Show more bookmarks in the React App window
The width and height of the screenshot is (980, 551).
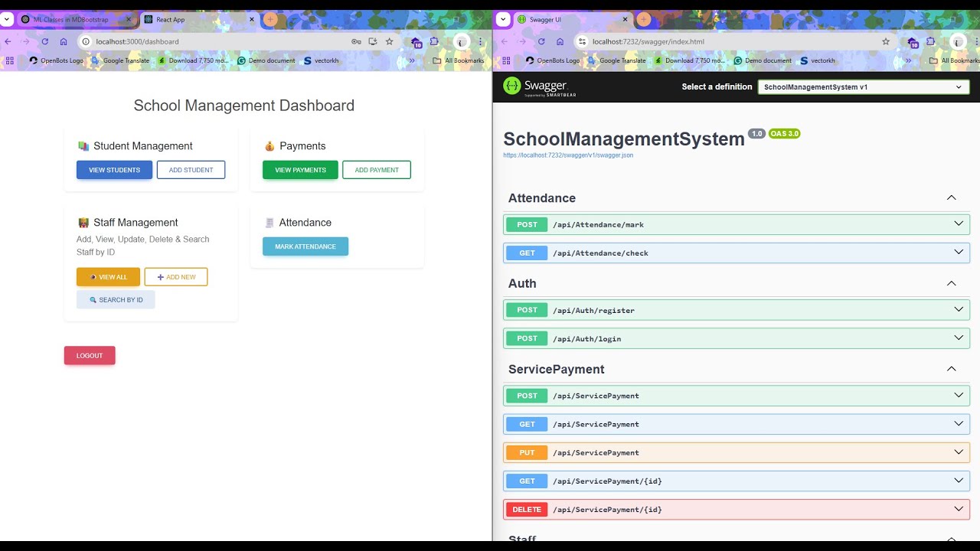click(413, 60)
